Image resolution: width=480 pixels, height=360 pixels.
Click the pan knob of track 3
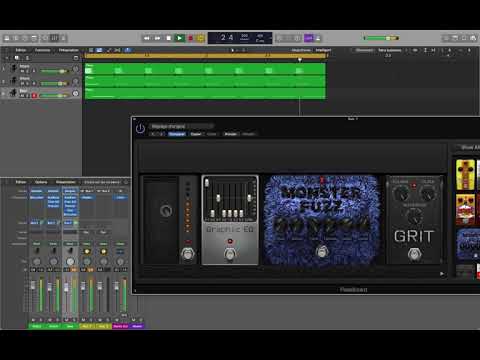(x=76, y=94)
